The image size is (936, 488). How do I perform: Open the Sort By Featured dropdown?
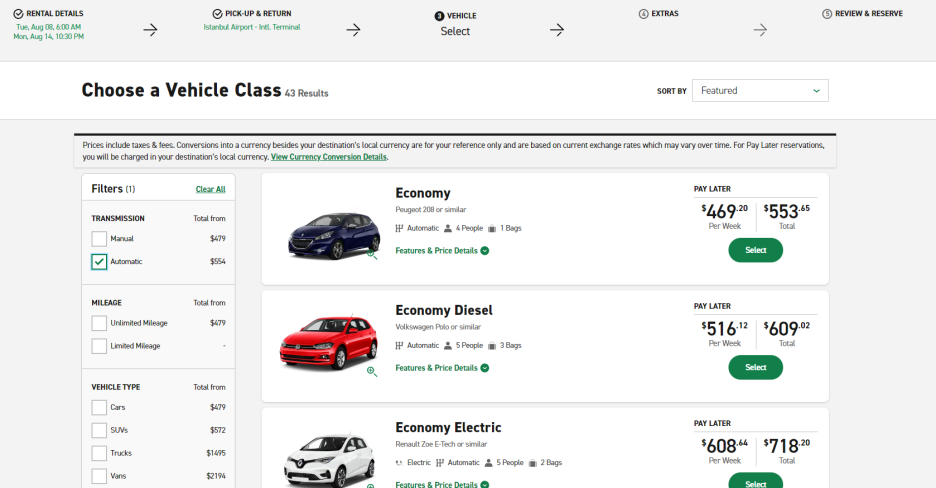(760, 91)
